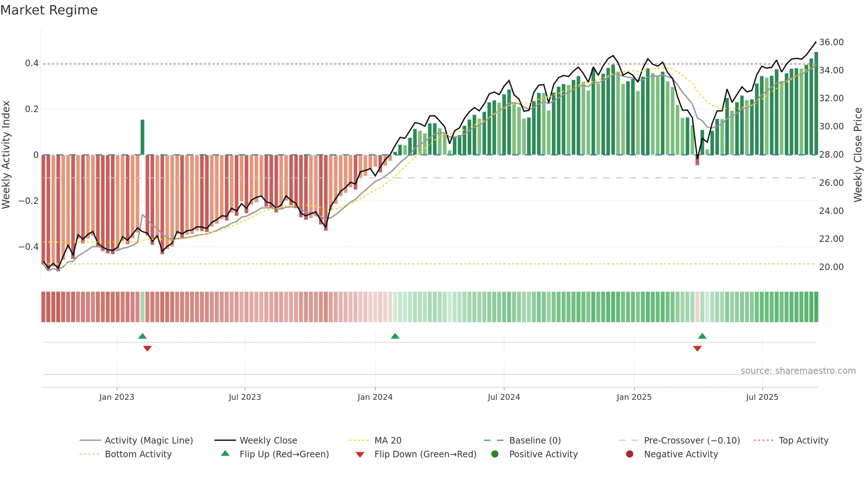Click the Weekly Activity Index axis label
This screenshot has width=868, height=488.
click(6, 155)
